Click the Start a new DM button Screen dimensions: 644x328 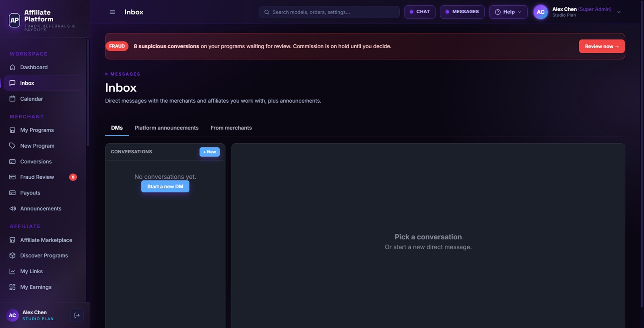[165, 186]
